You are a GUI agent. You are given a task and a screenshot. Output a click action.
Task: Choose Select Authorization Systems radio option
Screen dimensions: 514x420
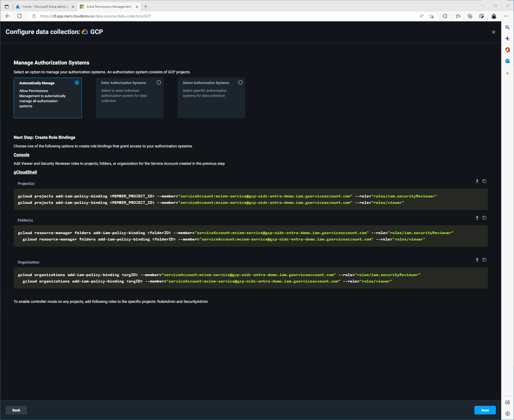(240, 82)
